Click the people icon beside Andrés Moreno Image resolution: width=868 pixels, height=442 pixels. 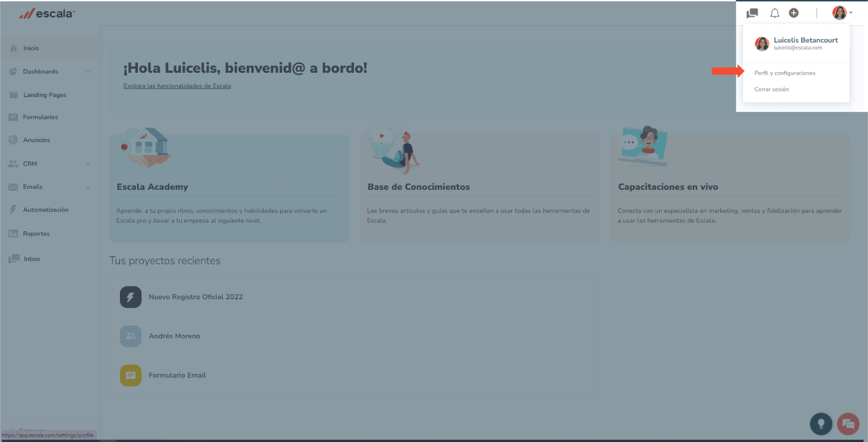point(130,336)
